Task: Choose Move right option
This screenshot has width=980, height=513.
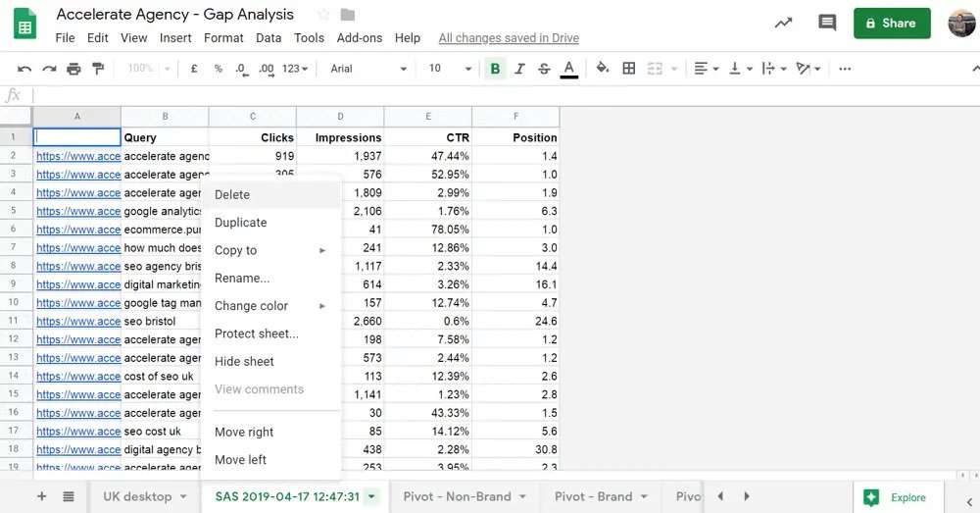Action: pyautogui.click(x=270, y=432)
